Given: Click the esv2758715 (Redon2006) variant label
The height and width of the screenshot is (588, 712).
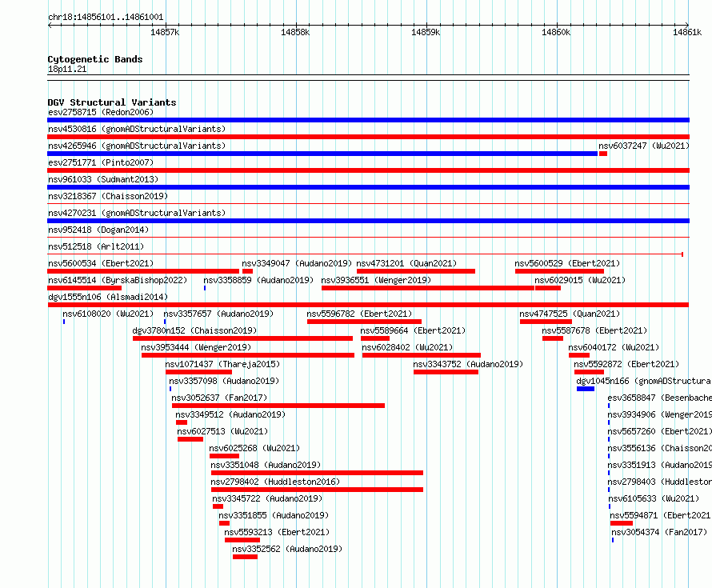Looking at the screenshot, I should (x=101, y=112).
